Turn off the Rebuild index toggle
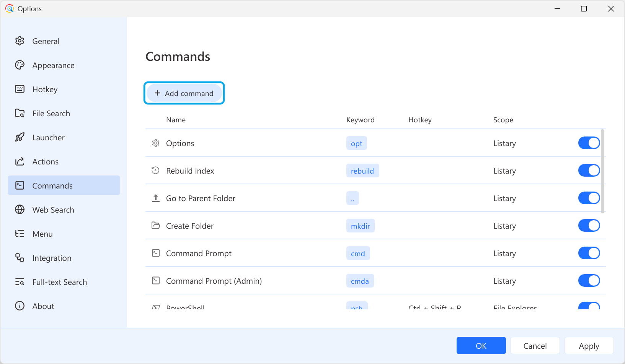Viewport: 625px width, 364px height. pos(589,171)
